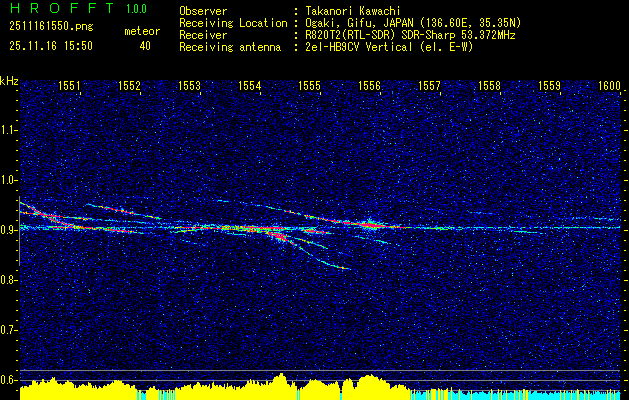Click frequency label 0.7
The image size is (629, 400).
(x=8, y=330)
